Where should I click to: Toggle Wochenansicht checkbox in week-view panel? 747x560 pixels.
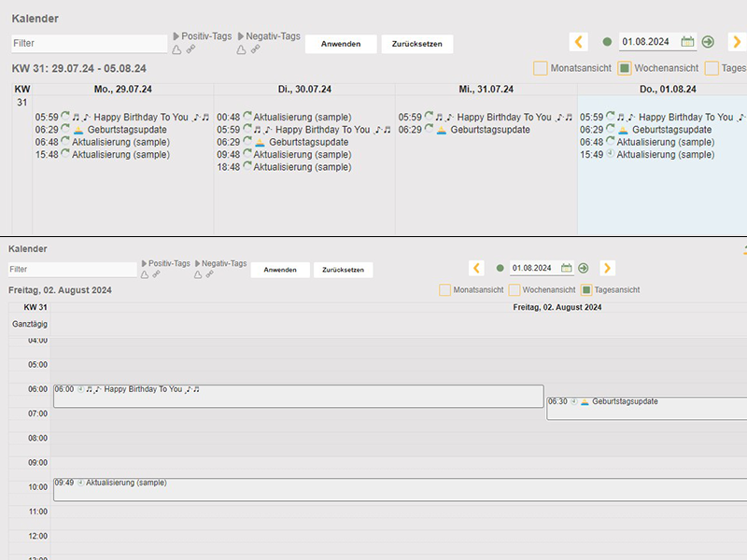tap(624, 68)
